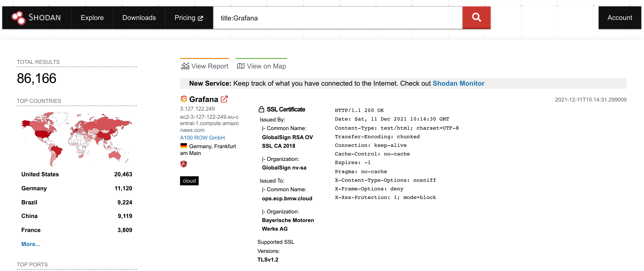Expand More... under Top Countries
This screenshot has width=644, height=271.
(31, 244)
